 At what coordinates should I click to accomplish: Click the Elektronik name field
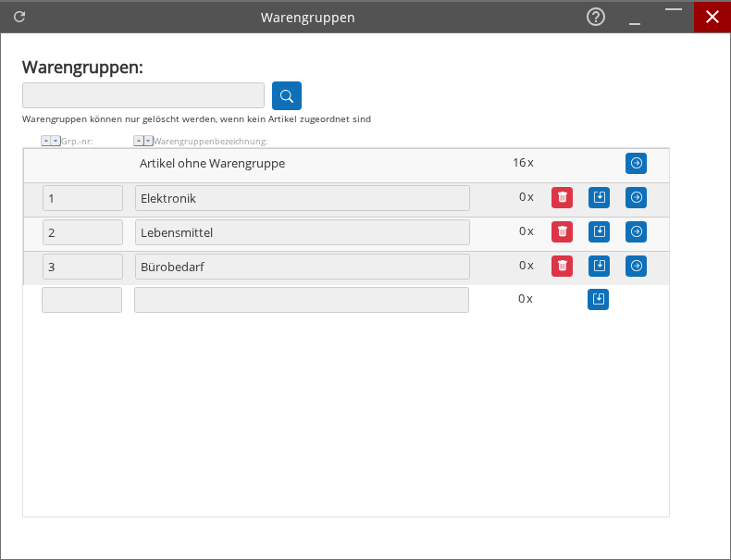302,198
